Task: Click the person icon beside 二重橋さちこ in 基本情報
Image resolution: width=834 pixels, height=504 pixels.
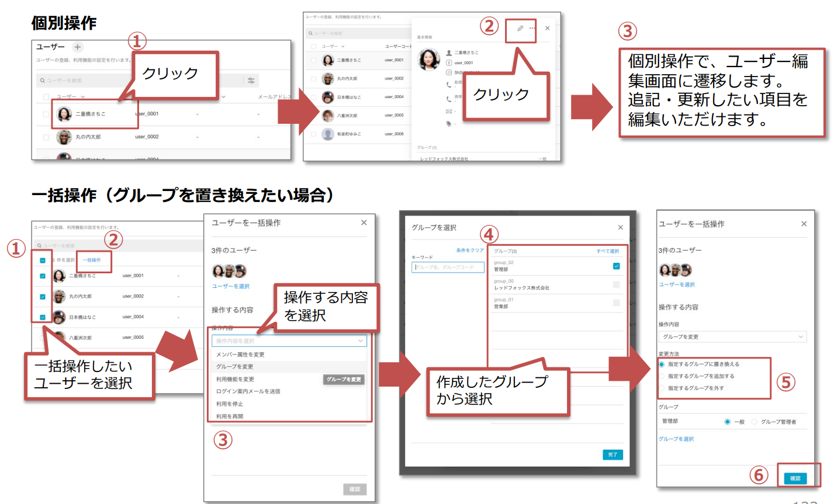Action: (449, 53)
